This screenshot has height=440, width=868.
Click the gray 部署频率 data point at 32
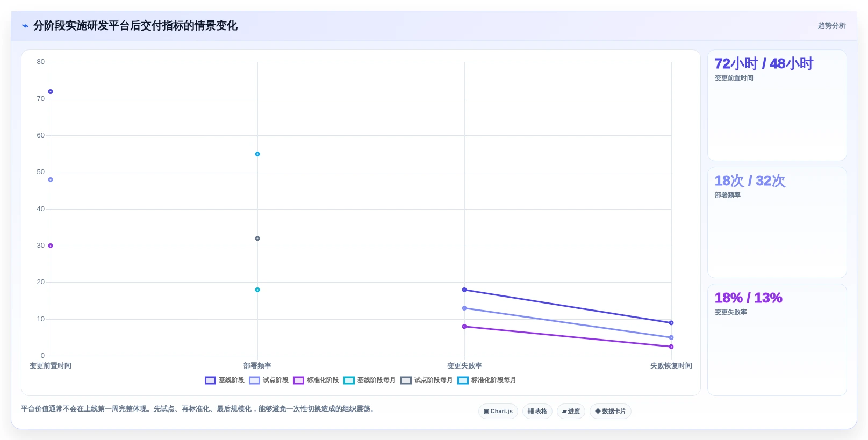pos(257,239)
